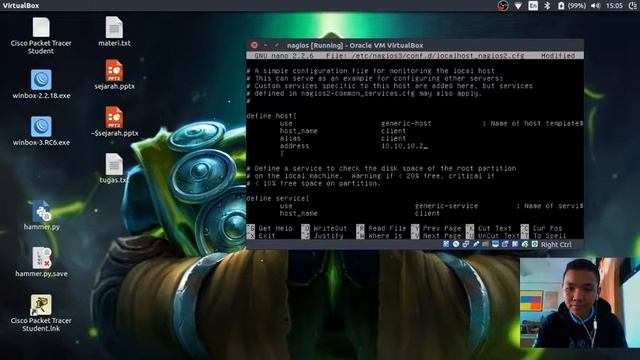Open the Bluetooth indicator menu
640x360 pixels.
[x=547, y=5]
